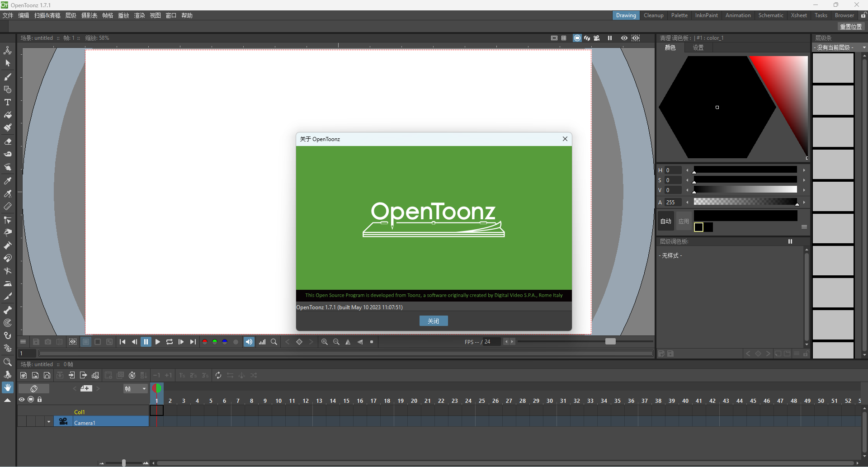Select the Brush tool in left toolbar
Screen dimensions: 868x467
(8, 76)
